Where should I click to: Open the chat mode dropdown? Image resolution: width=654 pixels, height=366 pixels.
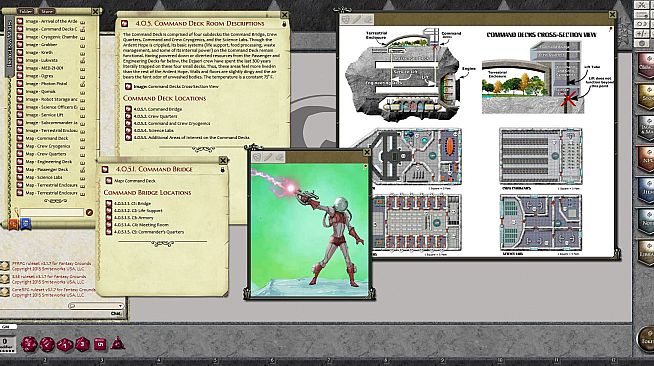tap(96, 306)
